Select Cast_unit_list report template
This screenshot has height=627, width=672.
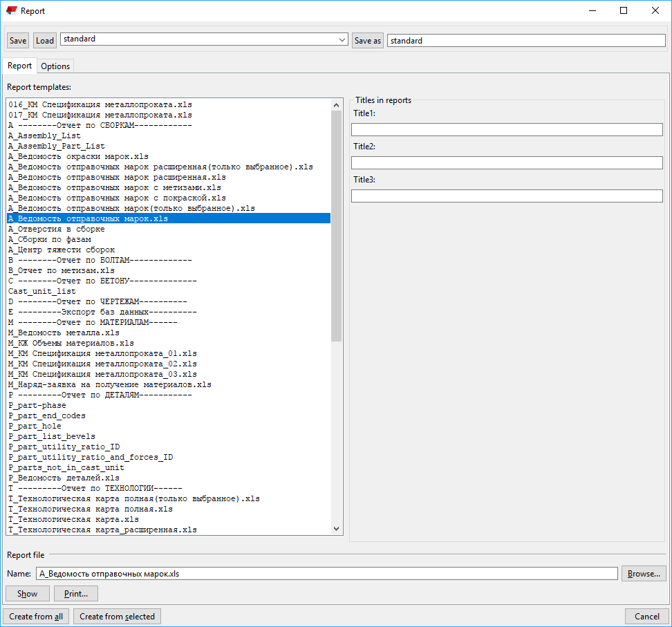[x=42, y=291]
